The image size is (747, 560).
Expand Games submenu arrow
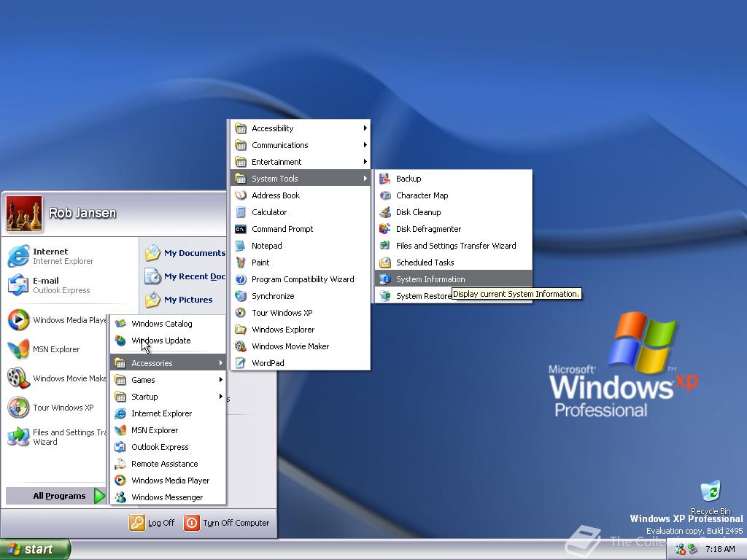point(220,379)
